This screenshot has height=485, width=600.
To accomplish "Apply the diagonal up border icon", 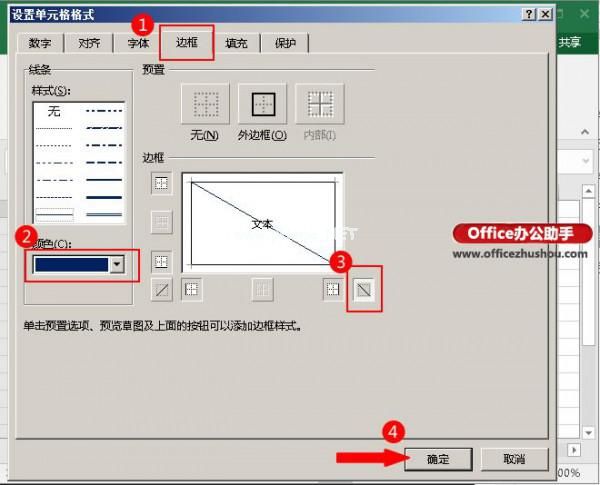I will point(161,289).
